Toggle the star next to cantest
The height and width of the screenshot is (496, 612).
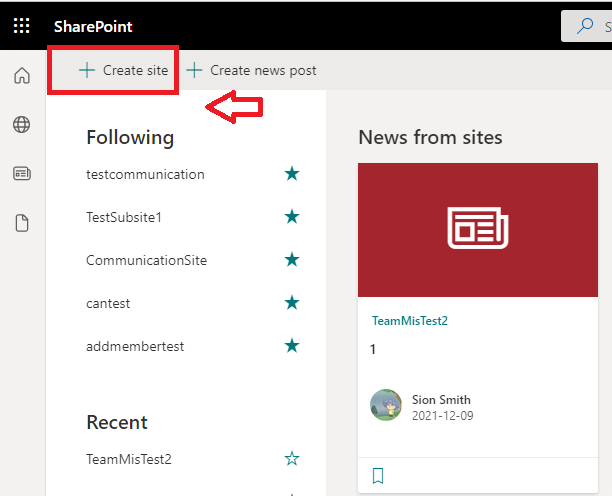[292, 302]
